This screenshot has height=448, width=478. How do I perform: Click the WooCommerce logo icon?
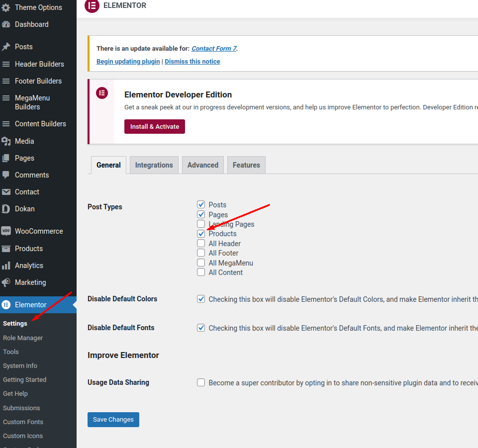point(6,231)
